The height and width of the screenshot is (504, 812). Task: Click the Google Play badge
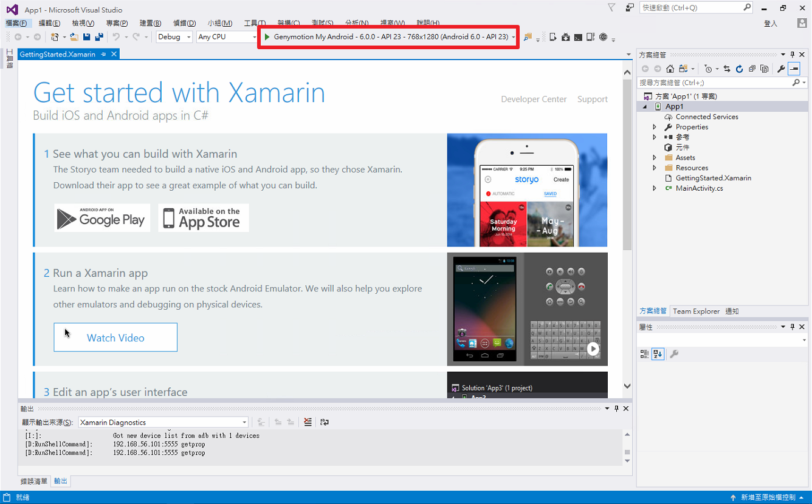pos(102,218)
